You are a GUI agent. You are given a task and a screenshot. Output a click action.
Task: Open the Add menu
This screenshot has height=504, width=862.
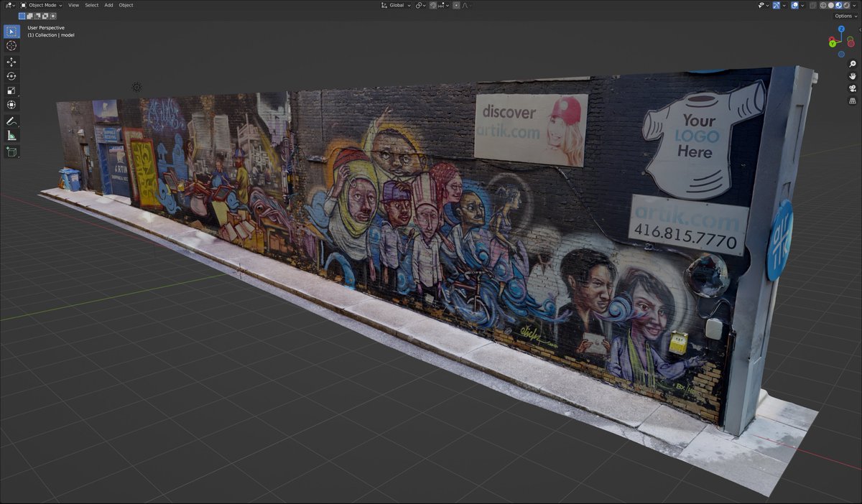pyautogui.click(x=108, y=5)
